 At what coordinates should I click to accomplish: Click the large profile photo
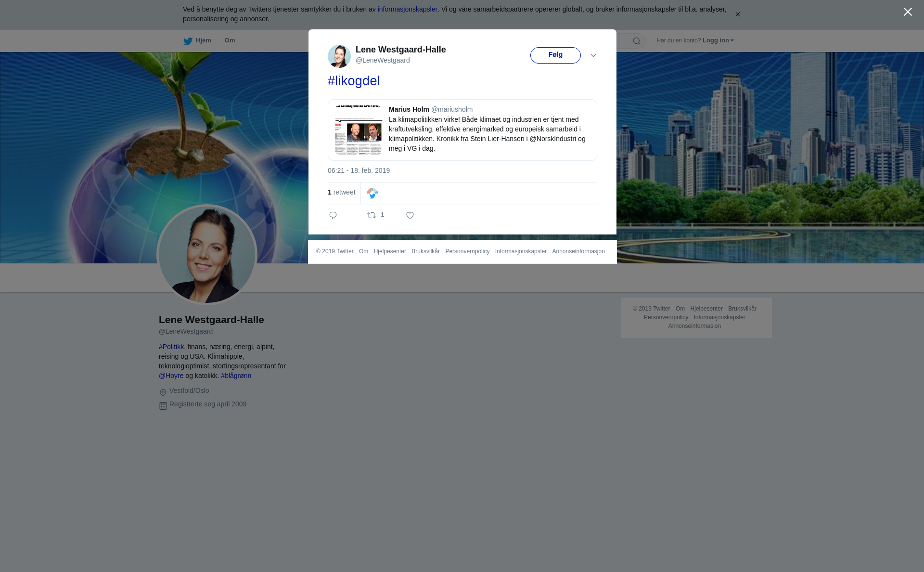tap(207, 255)
